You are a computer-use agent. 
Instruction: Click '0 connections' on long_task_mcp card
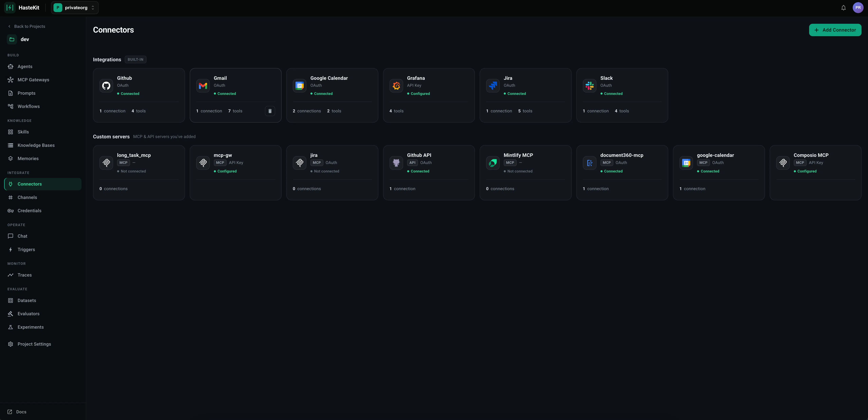(x=114, y=189)
